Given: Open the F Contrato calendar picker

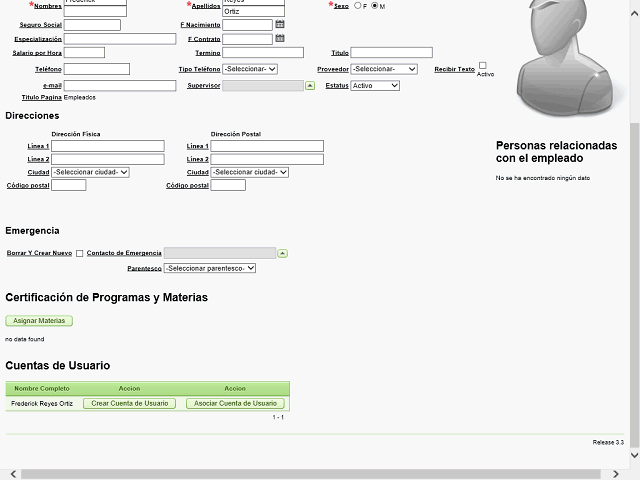Looking at the screenshot, I should [280, 39].
